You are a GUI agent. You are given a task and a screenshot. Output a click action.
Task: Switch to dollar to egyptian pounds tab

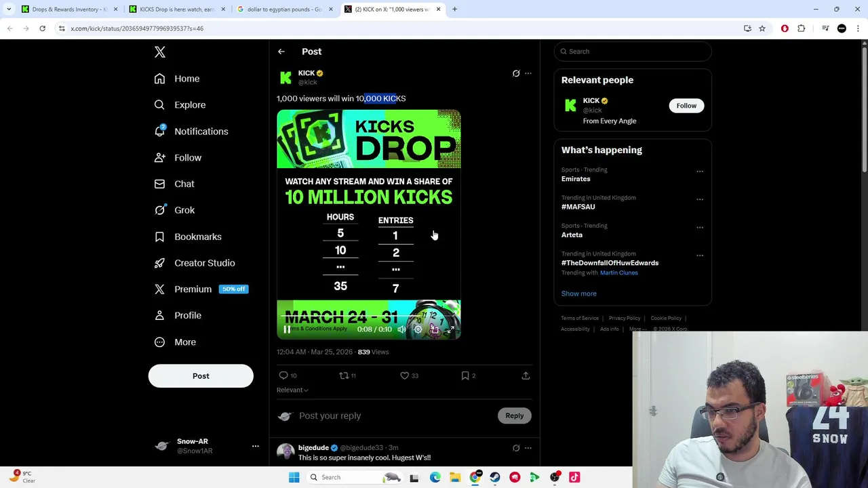(284, 9)
